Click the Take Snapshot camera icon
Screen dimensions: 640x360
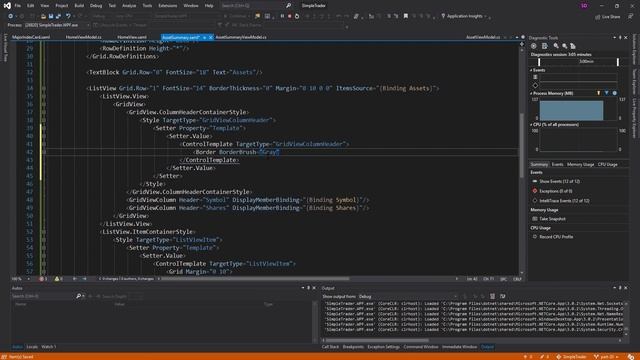[535, 219]
